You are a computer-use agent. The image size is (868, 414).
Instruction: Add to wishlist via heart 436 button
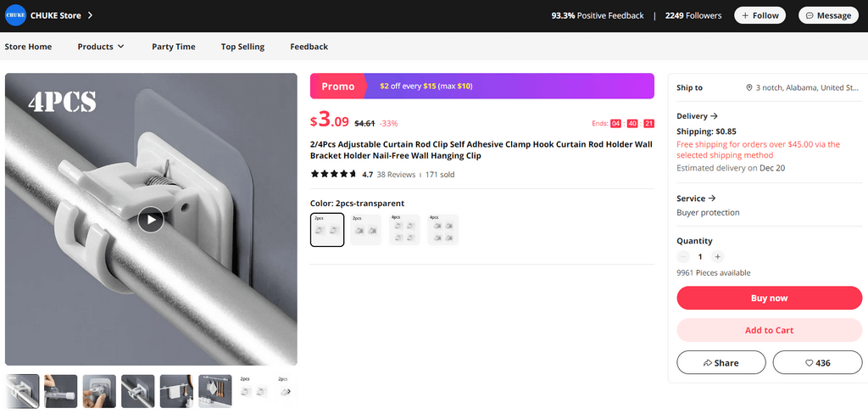(817, 362)
